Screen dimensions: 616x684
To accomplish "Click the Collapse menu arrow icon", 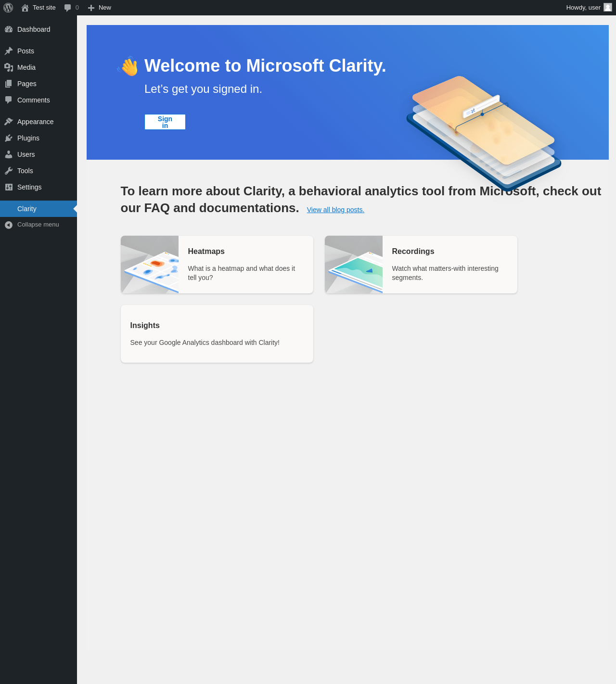I will pos(9,225).
